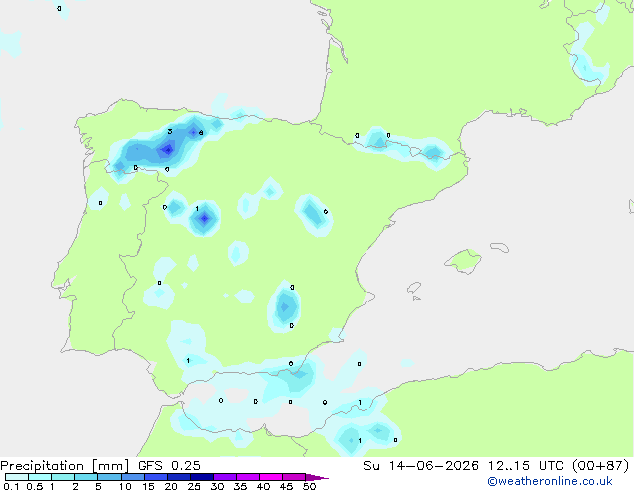Click Mallorca island on the map
The height and width of the screenshot is (490, 634).
point(463,261)
